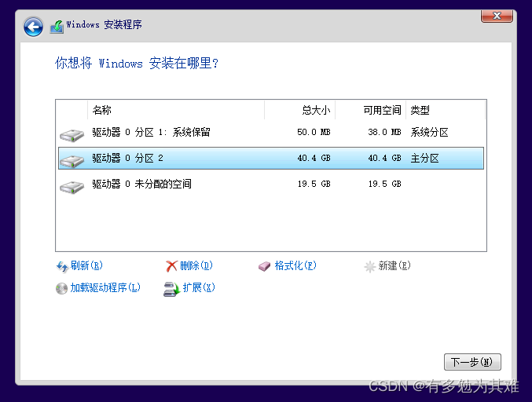Click the pink eraser format icon
Screen dimensions: 532x402
(264, 266)
